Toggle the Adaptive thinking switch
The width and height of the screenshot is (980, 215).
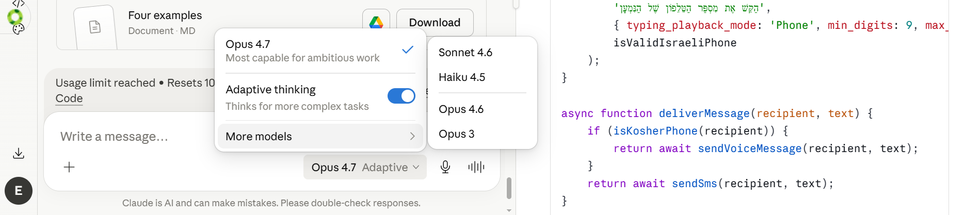coord(401,96)
